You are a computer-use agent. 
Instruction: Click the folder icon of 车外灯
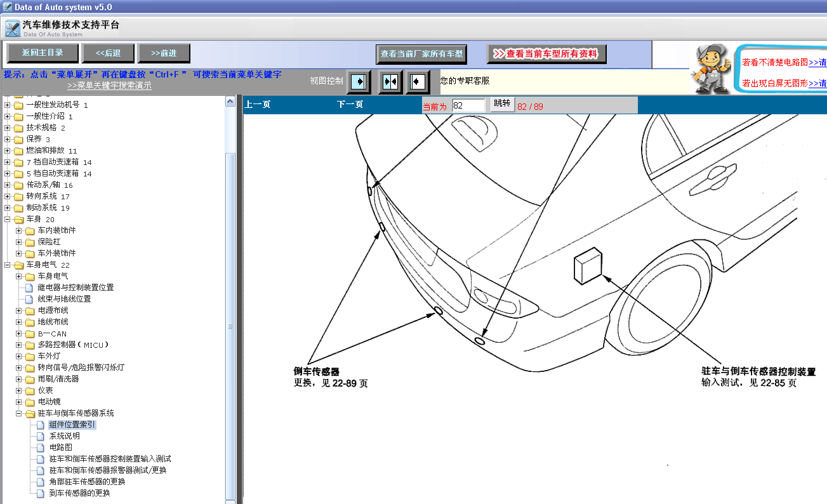coord(30,356)
